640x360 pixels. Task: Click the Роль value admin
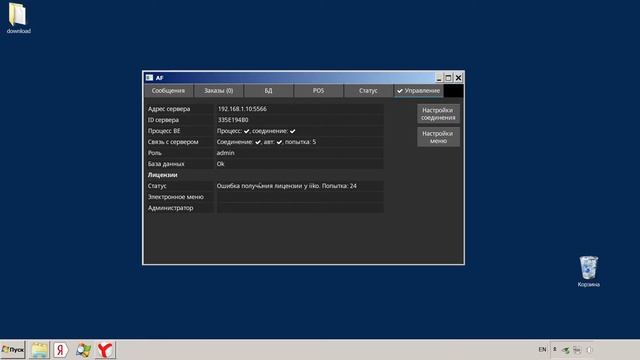[x=225, y=153]
